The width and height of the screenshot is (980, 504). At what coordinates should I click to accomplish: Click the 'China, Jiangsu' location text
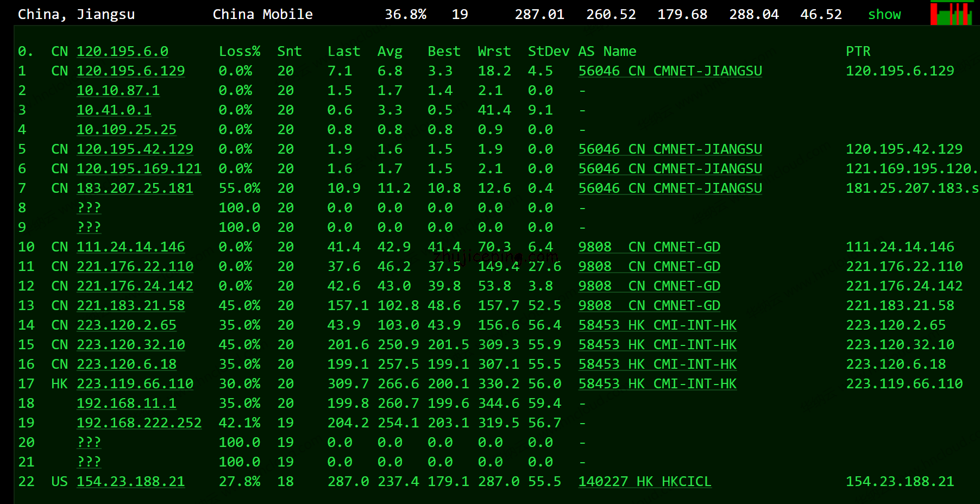tap(76, 15)
